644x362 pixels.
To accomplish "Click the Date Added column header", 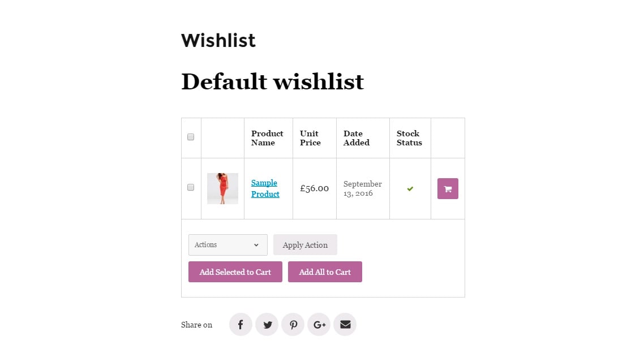I will 356,138.
